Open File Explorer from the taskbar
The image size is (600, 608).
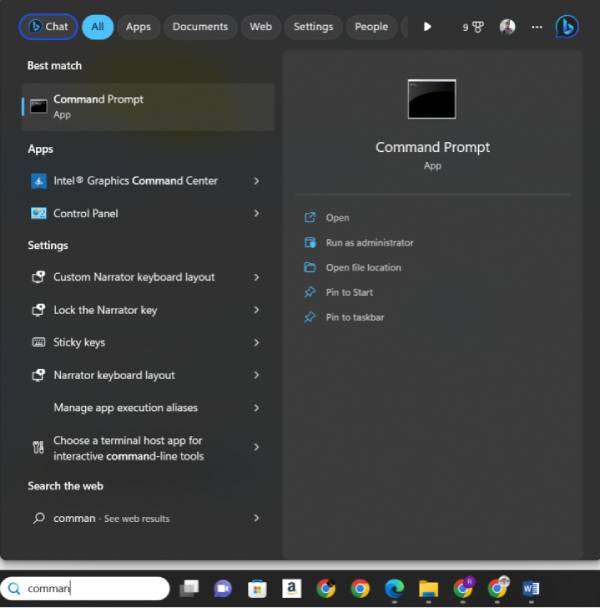click(429, 589)
